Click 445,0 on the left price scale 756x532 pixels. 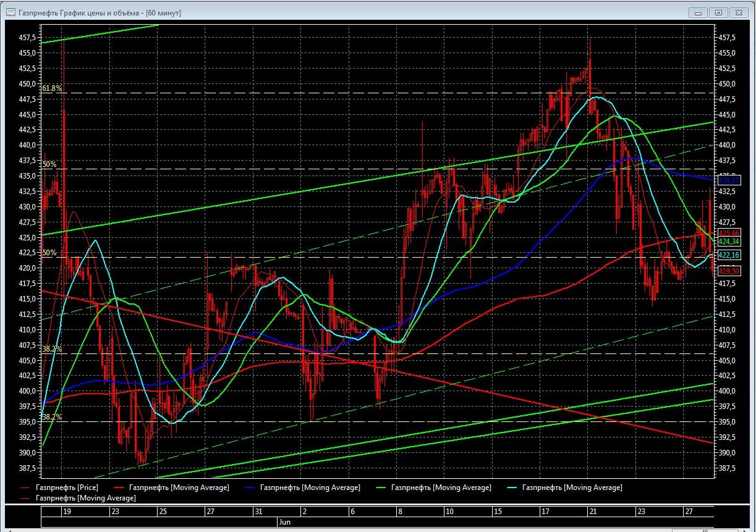tap(27, 115)
